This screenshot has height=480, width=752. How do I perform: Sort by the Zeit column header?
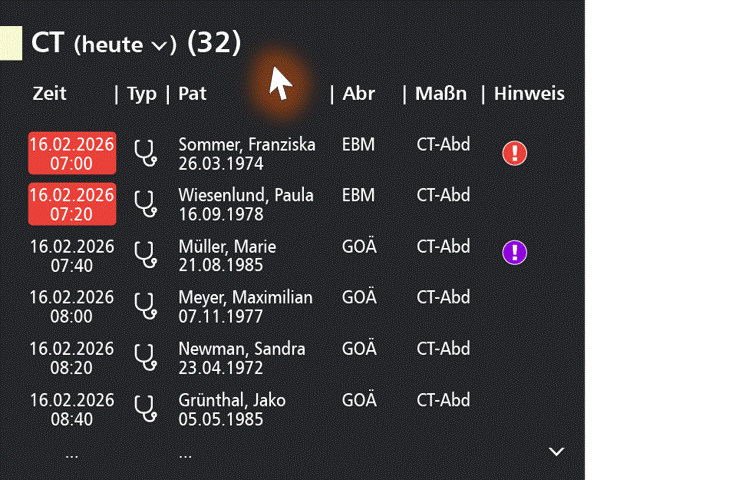[x=50, y=94]
